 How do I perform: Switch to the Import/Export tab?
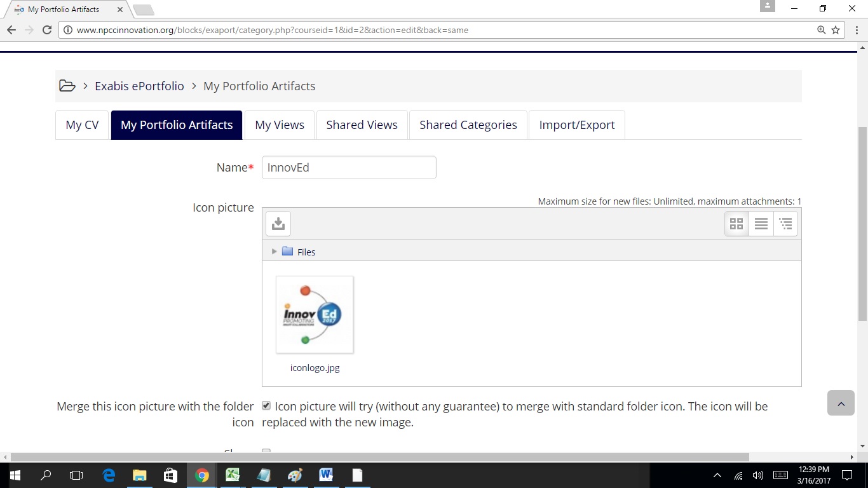pos(577,125)
